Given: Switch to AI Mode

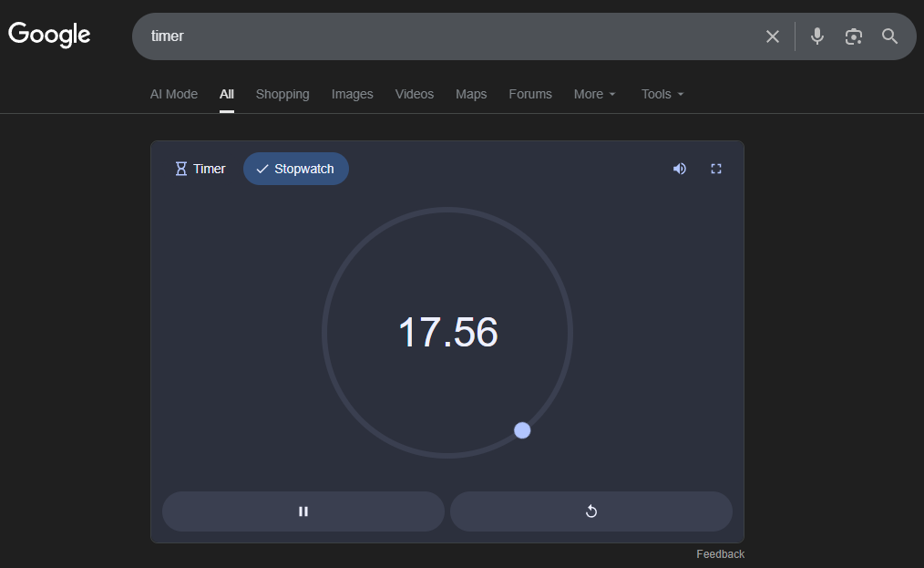Looking at the screenshot, I should [173, 94].
